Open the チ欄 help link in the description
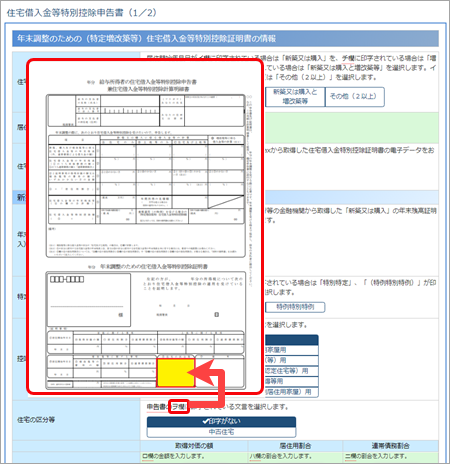 tap(348, 58)
